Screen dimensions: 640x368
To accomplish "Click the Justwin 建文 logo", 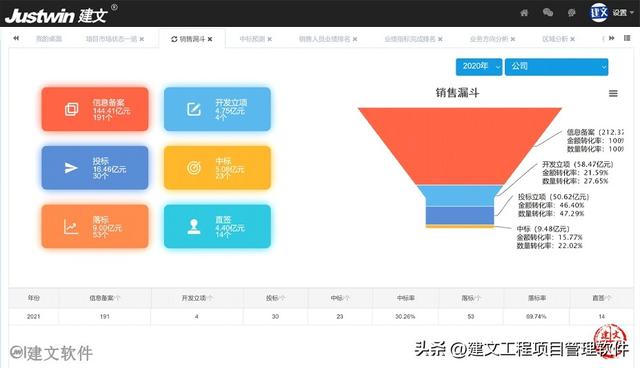I will (60, 15).
